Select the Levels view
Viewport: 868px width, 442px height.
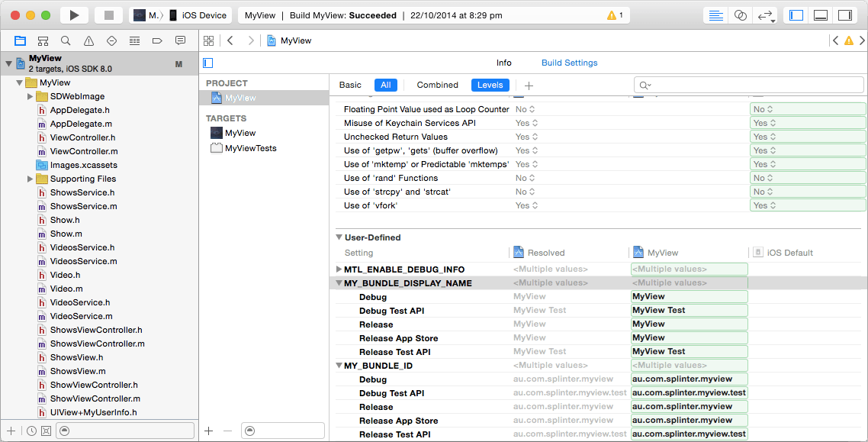coord(490,85)
